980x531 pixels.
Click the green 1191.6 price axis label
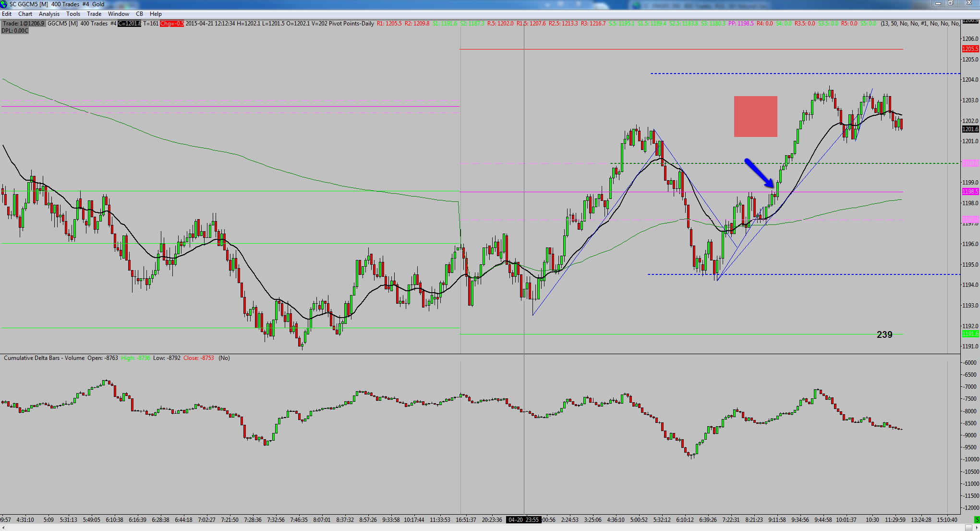click(x=970, y=334)
